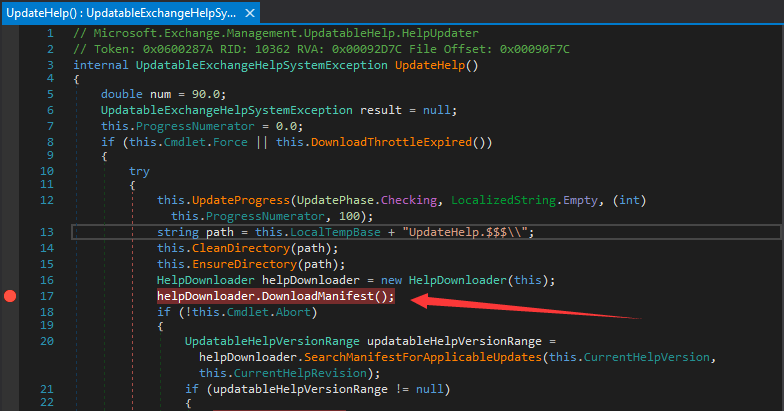
Task: Close the UpdateHelp() tab
Action: point(250,14)
